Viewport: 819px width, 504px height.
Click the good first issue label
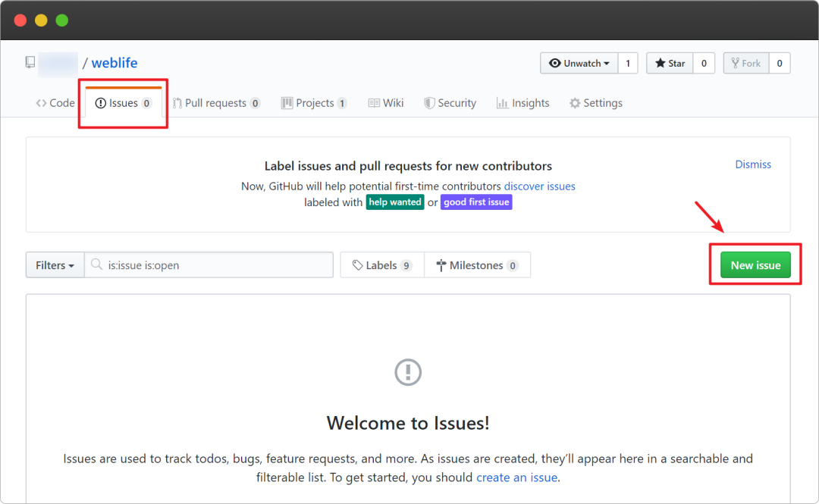coord(476,202)
